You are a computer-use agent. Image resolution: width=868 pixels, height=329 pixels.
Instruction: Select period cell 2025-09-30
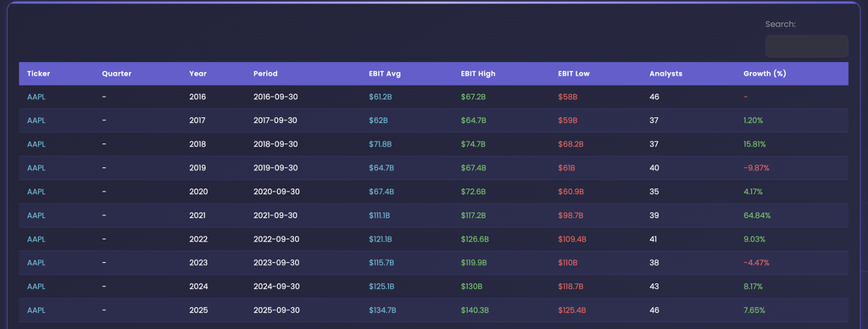[x=276, y=310]
